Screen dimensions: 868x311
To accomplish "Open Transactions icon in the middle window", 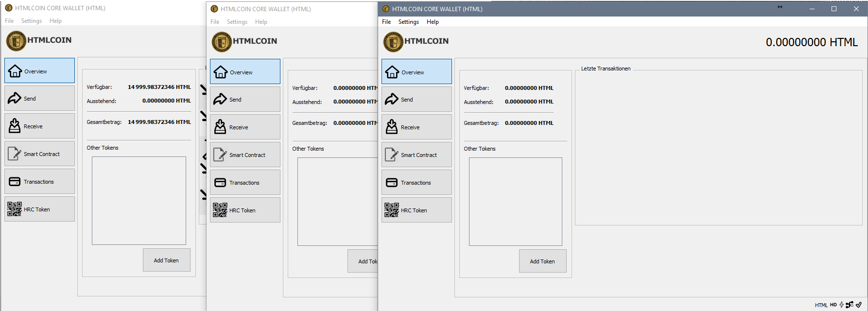I will point(220,183).
